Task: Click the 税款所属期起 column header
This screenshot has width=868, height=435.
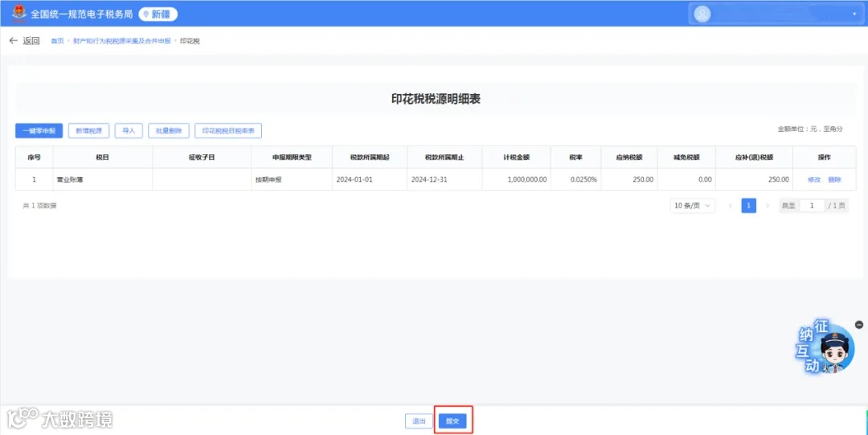Action: (370, 158)
